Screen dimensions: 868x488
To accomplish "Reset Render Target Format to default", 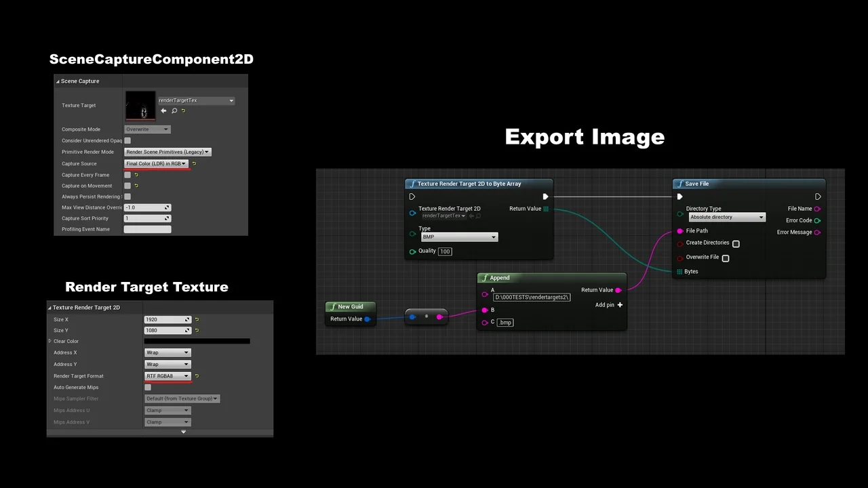I will [x=197, y=375].
